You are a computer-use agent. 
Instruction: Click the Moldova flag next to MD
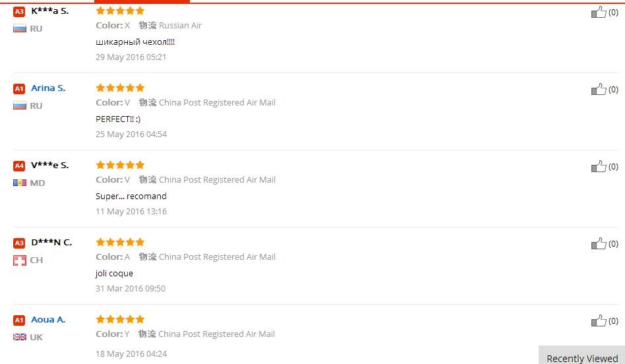pos(20,183)
